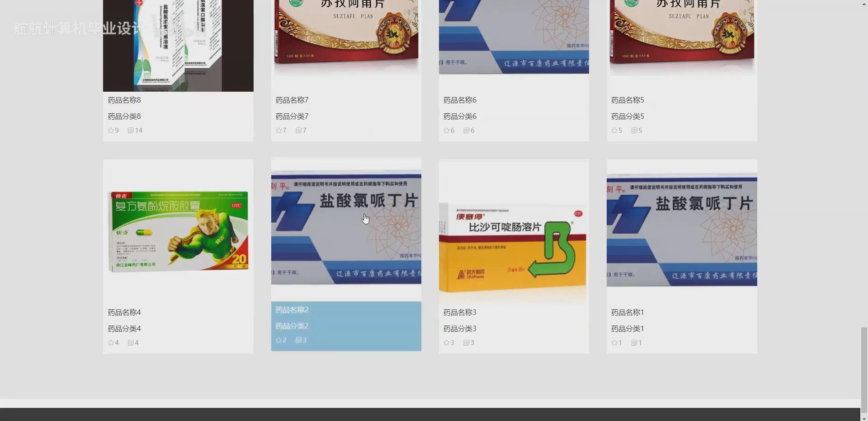Click the star icon on 药品名称3 card
Viewport: 868px width, 421px height.
click(447, 343)
